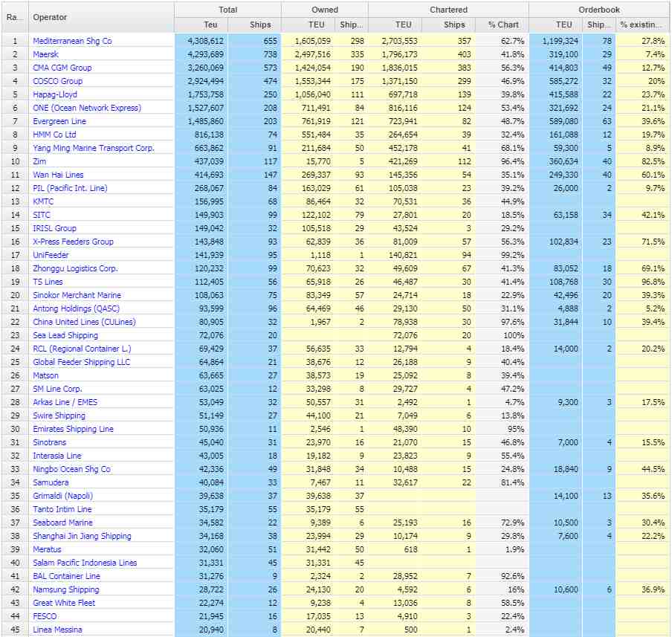Viewport: 672px width, 637px height.
Task: Click RCL (Regional Container L.) link
Action: point(82,348)
